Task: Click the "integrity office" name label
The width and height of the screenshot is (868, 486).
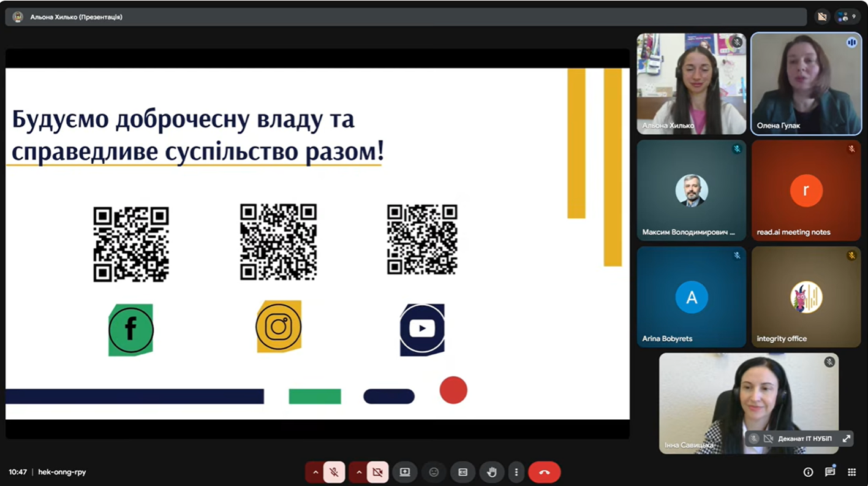Action: tap(782, 338)
